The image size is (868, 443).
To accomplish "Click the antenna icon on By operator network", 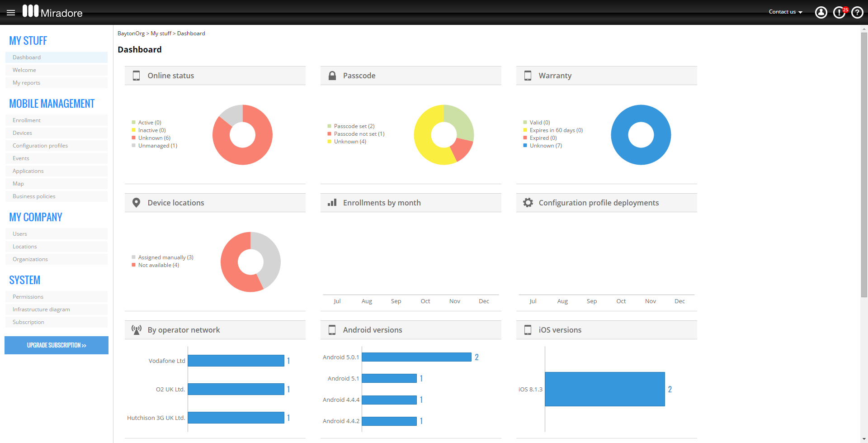I will tap(136, 329).
